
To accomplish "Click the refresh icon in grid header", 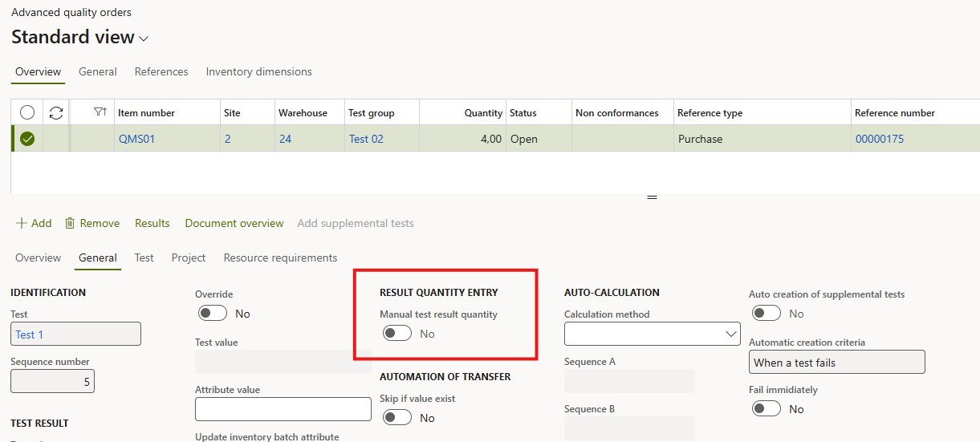I will pos(56,113).
